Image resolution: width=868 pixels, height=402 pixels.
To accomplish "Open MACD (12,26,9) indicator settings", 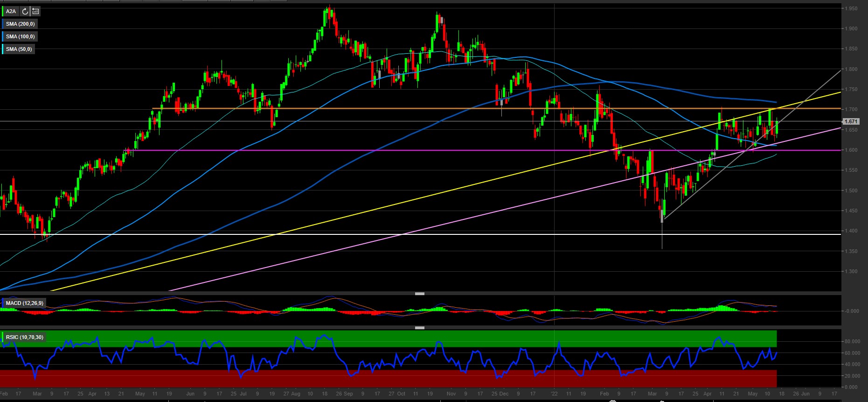I will click(x=24, y=303).
